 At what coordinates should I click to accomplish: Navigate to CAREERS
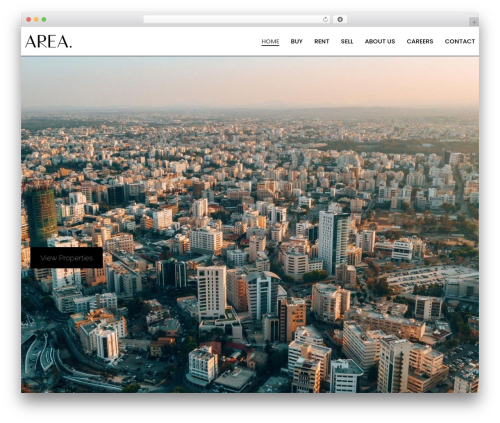point(420,41)
